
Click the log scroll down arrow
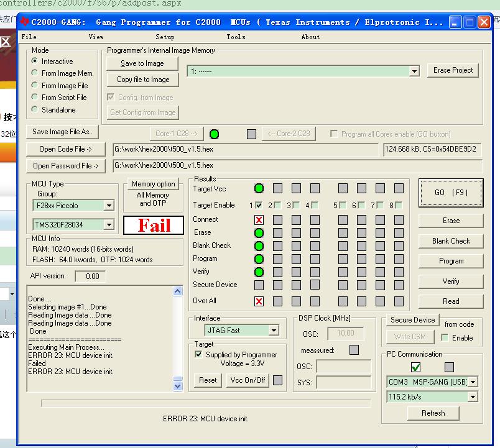(x=178, y=386)
